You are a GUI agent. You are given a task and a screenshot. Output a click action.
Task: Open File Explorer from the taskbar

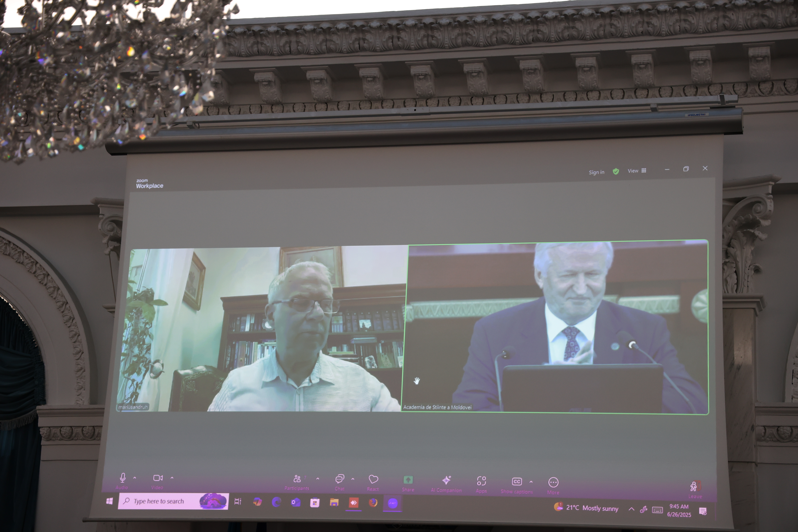tap(334, 502)
